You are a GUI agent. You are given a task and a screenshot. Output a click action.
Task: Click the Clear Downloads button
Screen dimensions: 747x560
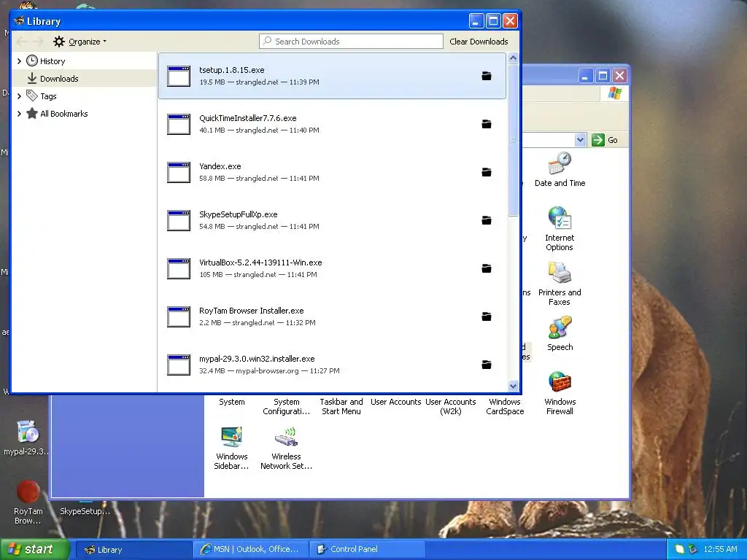tap(479, 42)
